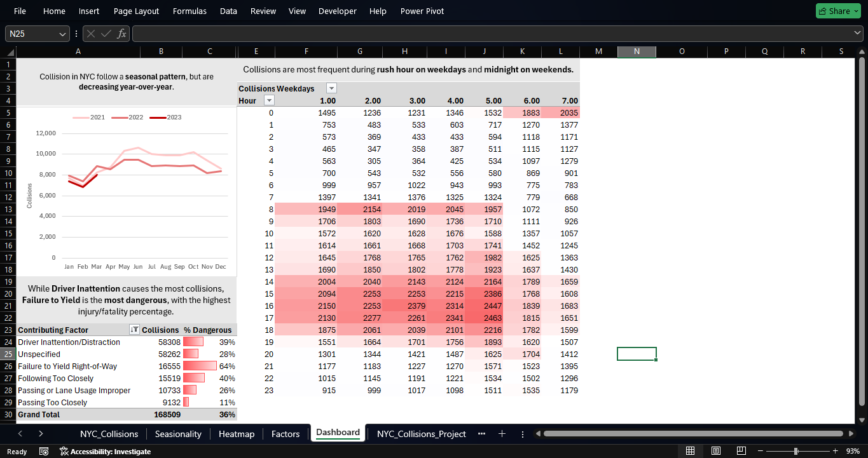Open the Developer ribbon tab
The width and height of the screenshot is (868, 458).
pyautogui.click(x=337, y=11)
